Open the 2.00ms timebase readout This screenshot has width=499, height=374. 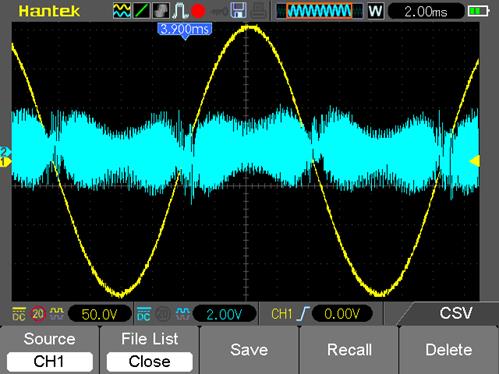coord(426,12)
